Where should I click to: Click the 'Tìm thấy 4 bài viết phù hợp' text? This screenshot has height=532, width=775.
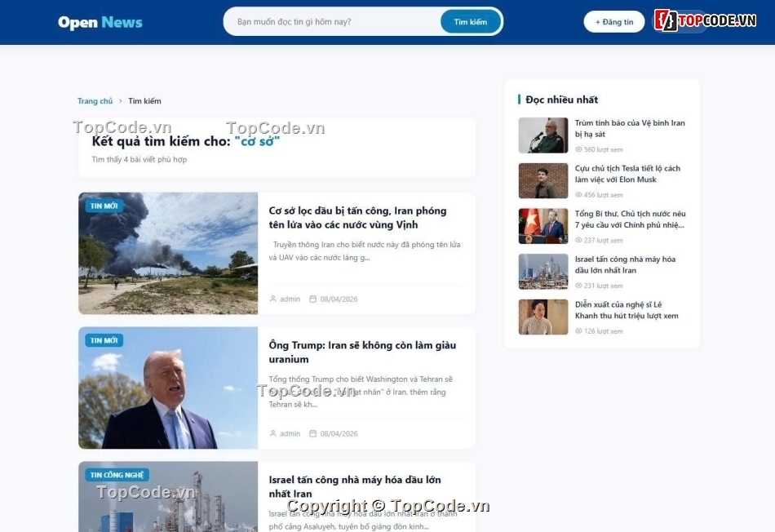click(139, 159)
